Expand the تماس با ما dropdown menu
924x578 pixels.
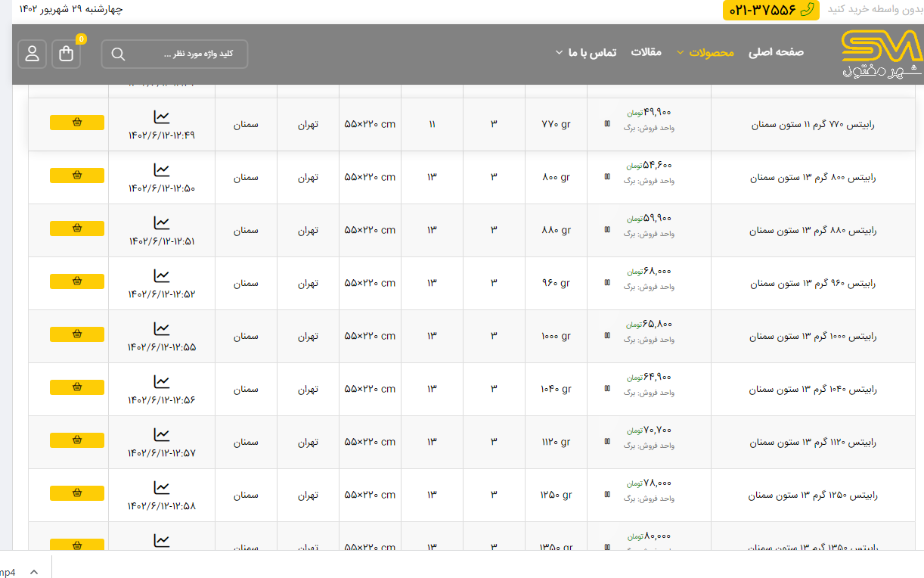[x=586, y=52]
